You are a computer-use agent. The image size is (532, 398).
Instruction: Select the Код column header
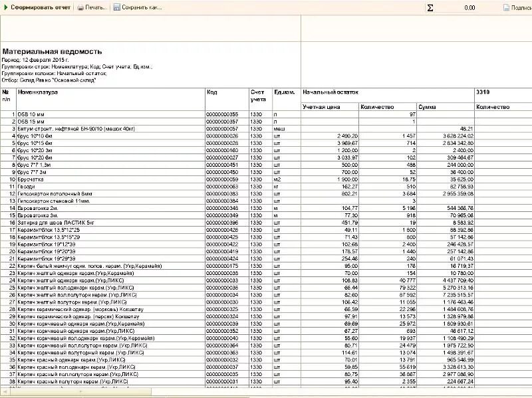coord(227,99)
